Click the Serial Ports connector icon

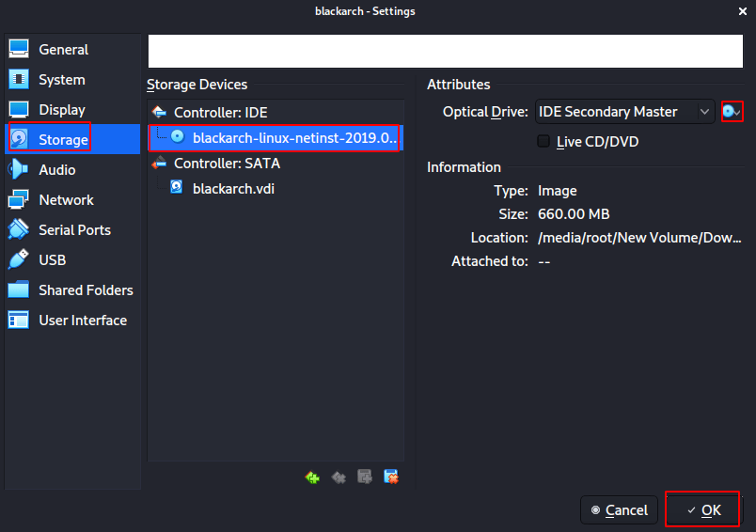(18, 229)
